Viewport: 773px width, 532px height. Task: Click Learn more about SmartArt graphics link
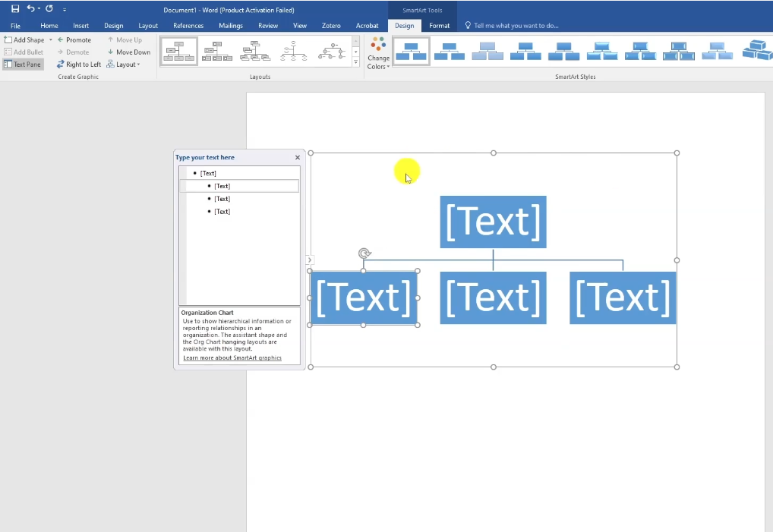coord(232,358)
